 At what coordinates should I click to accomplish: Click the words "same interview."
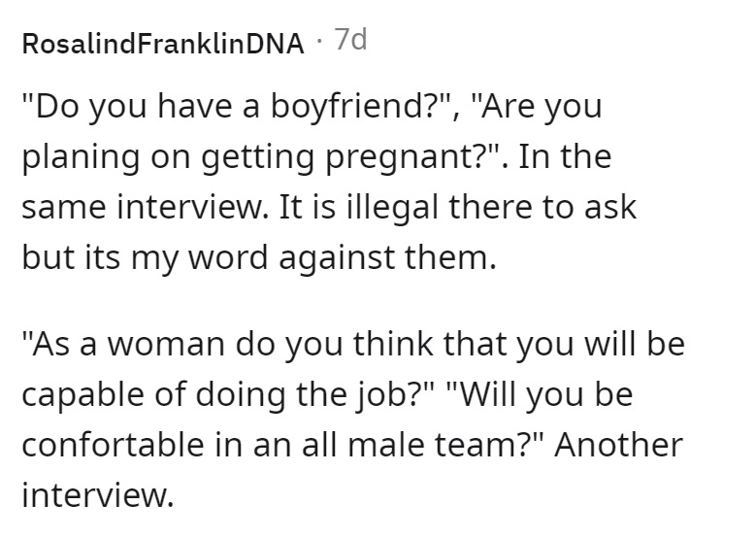pos(146,208)
